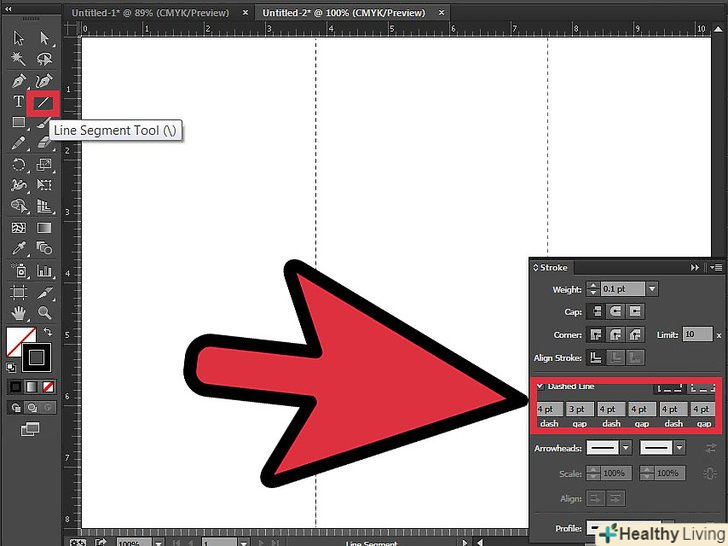Viewport: 728px width, 546px height.
Task: Select the Rotate tool
Action: [x=19, y=165]
